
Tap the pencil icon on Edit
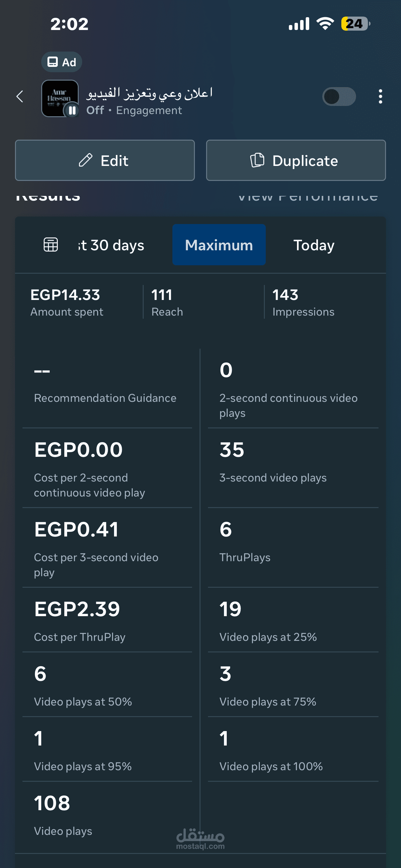86,160
